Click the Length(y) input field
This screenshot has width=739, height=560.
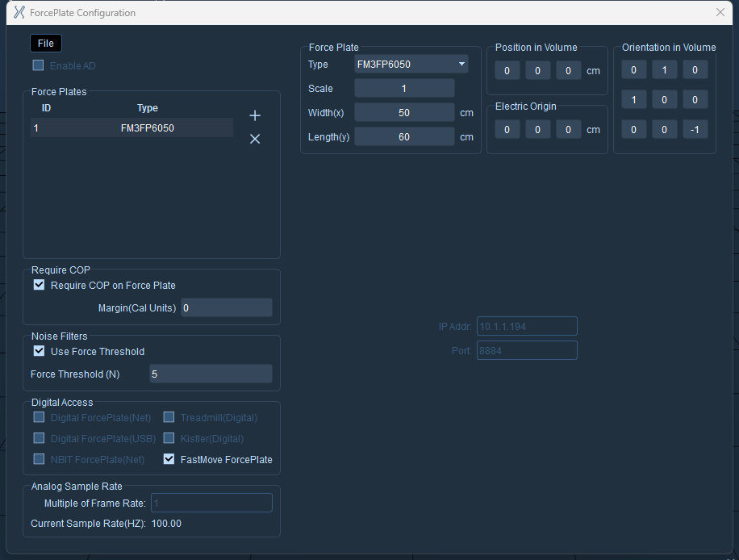point(404,136)
